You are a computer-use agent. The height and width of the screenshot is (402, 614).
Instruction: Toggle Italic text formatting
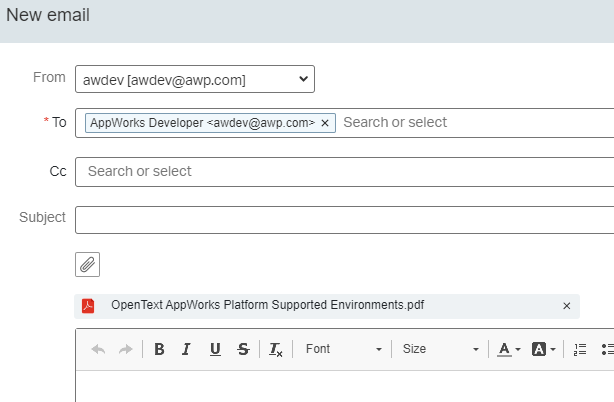186,349
